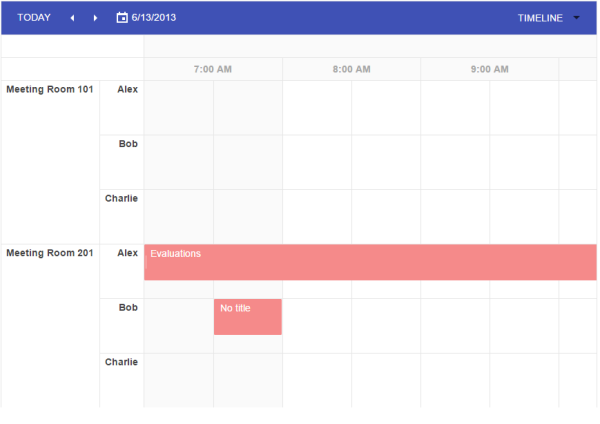Select the Evaluations event
The width and height of the screenshot is (600, 424).
tap(370, 262)
